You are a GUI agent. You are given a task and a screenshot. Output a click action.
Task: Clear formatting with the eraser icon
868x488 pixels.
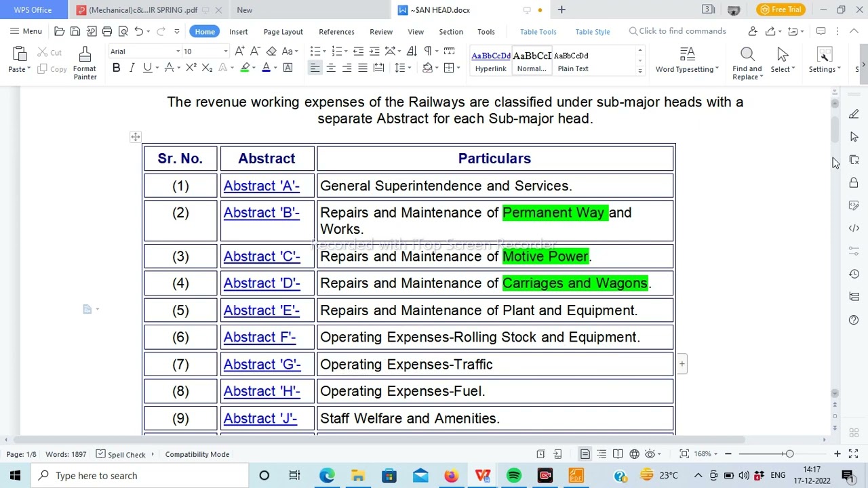tap(271, 52)
